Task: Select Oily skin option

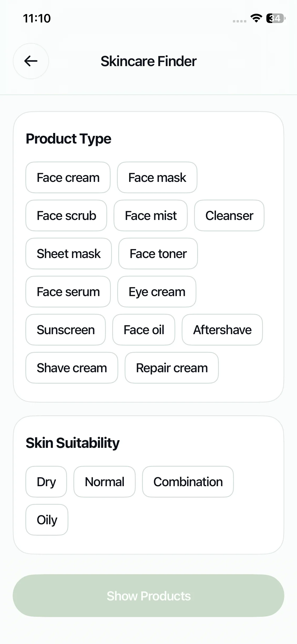Action: coord(47,520)
